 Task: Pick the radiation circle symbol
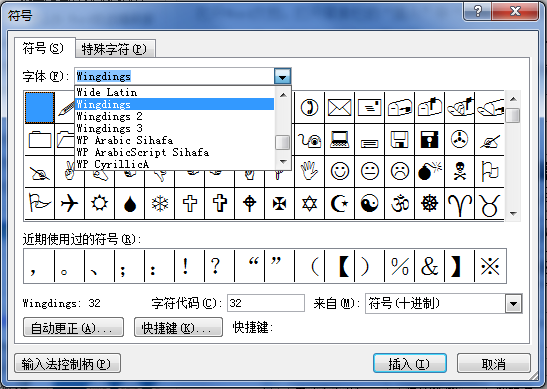459,140
